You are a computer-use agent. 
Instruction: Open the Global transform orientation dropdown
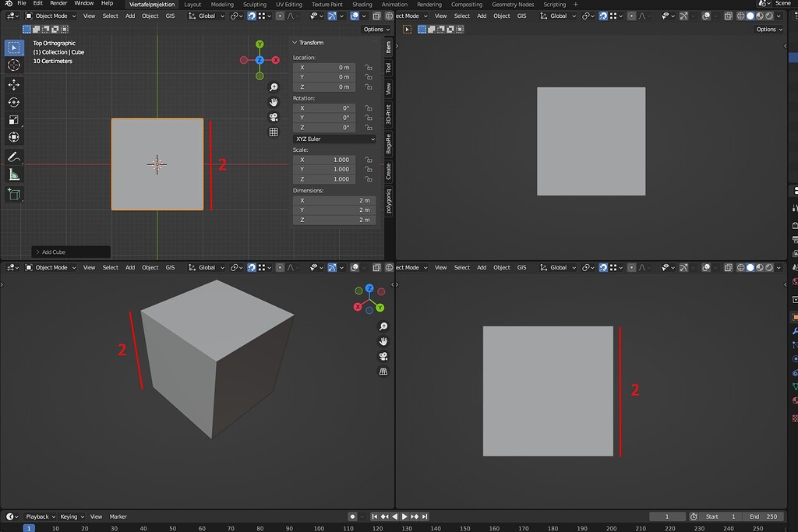coord(205,16)
